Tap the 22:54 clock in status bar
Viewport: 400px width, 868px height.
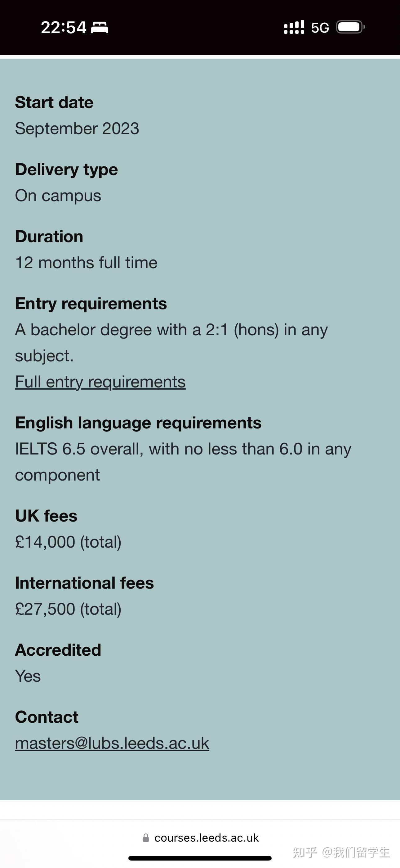point(64,27)
